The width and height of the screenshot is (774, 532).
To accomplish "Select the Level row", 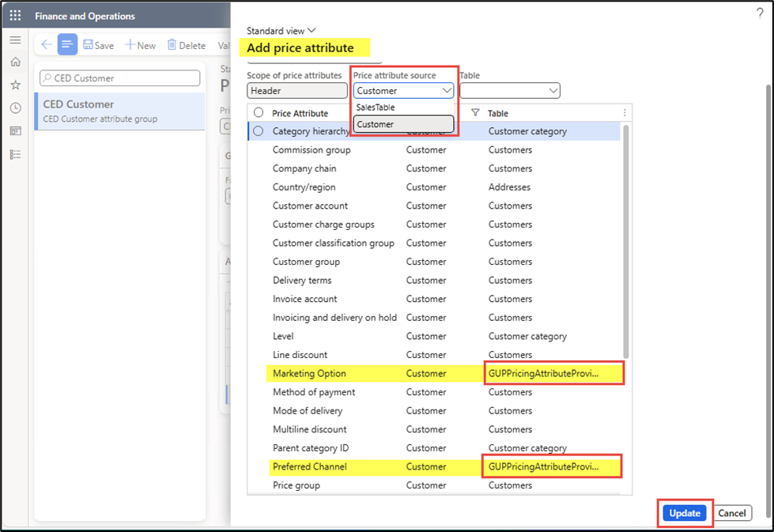I will pyautogui.click(x=434, y=337).
